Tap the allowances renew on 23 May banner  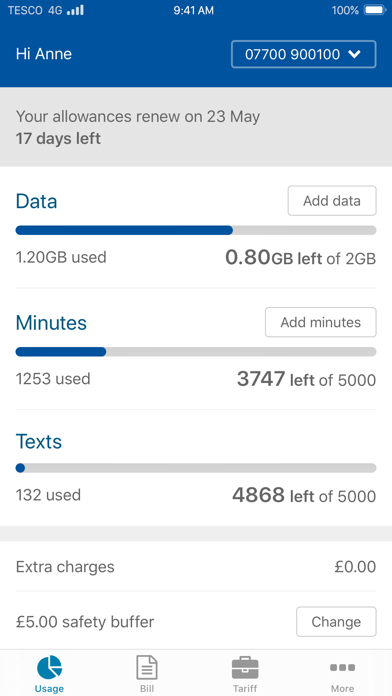coord(196,127)
